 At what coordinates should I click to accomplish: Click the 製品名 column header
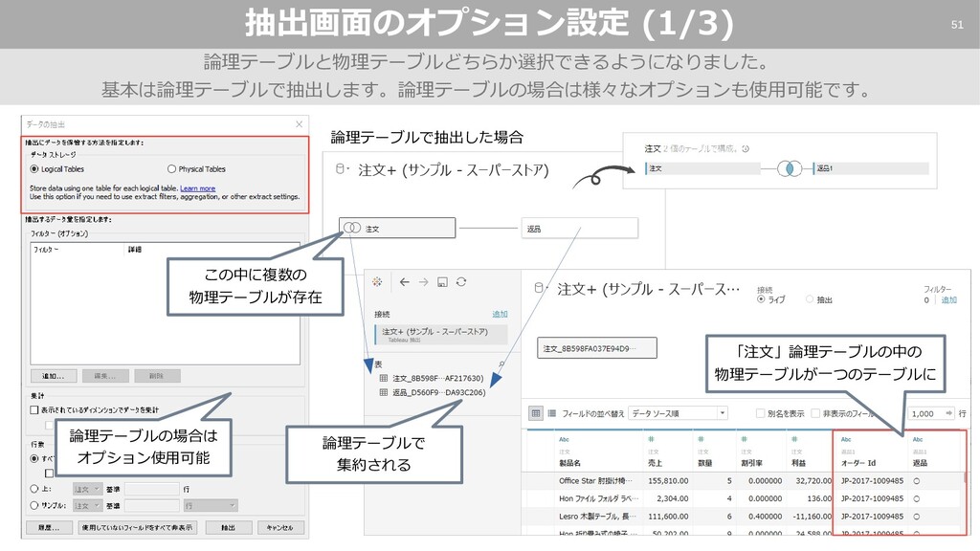tap(569, 463)
